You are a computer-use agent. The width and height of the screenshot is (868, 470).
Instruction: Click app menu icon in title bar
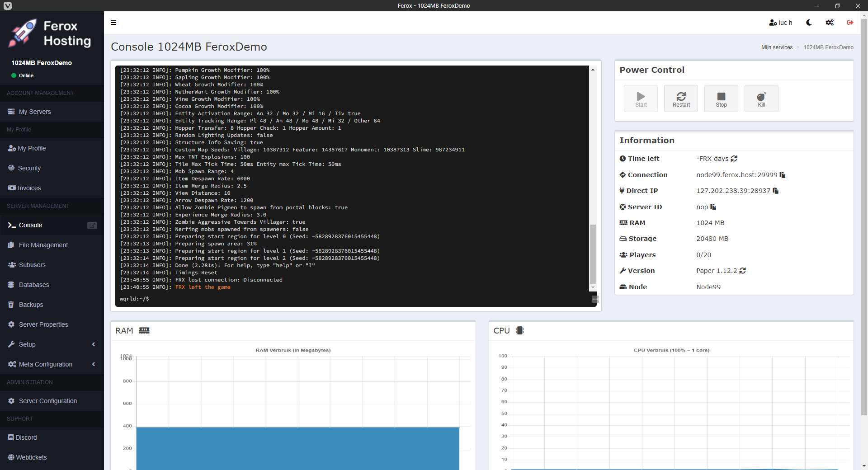[8, 6]
